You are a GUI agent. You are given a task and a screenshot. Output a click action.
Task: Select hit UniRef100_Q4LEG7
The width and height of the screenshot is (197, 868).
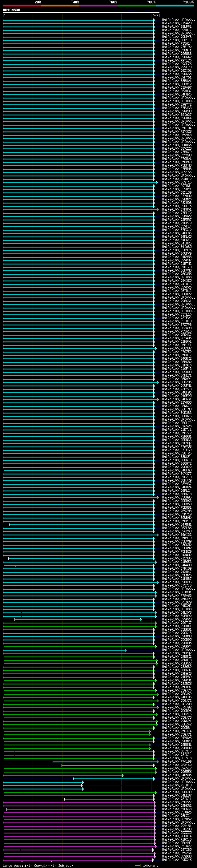pyautogui.click(x=177, y=795)
